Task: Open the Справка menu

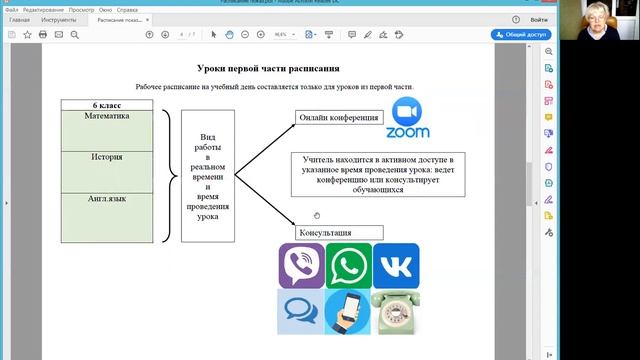Action: tap(127, 10)
